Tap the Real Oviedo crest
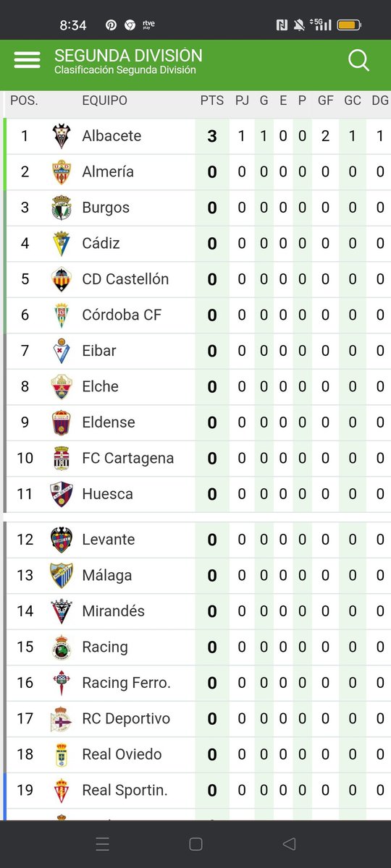 pos(62,754)
